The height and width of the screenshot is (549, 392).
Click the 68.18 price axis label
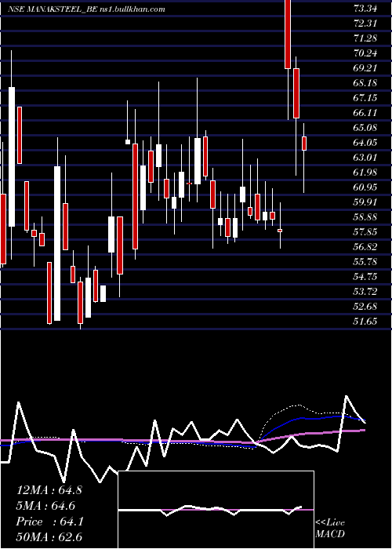(x=365, y=82)
